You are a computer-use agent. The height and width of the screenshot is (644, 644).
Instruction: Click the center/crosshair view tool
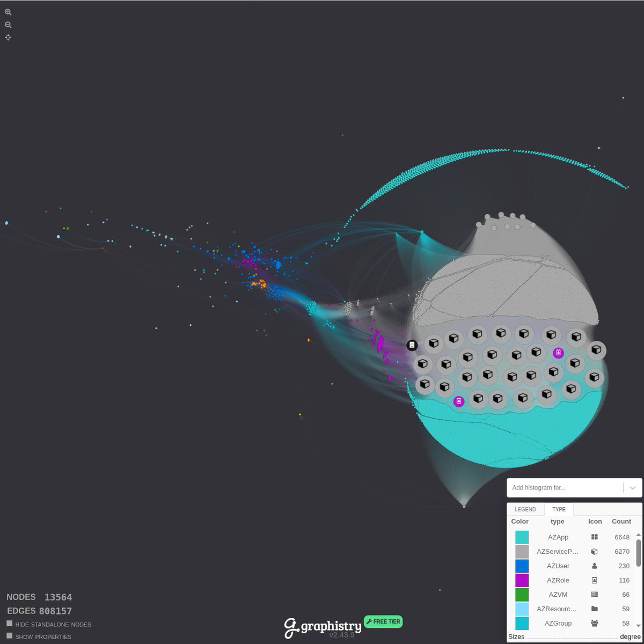point(8,38)
